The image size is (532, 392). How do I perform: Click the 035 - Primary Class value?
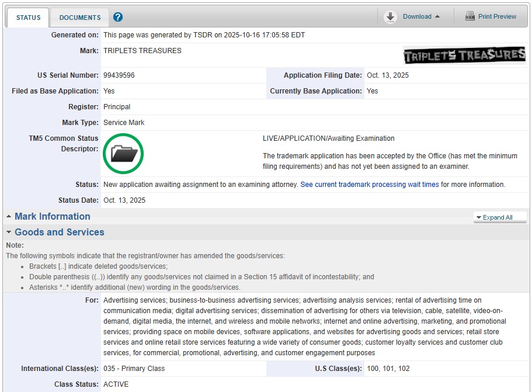[x=134, y=369]
